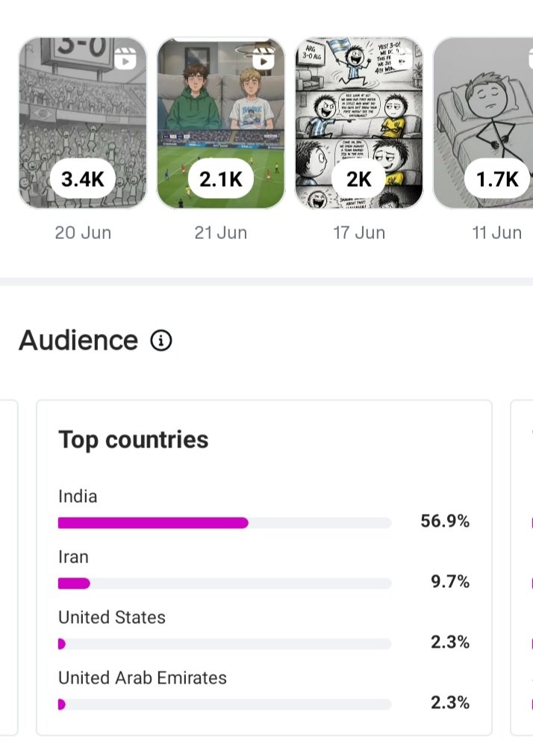Open the 20 Jun stadium reel thumbnail
This screenshot has height=756, width=533.
83,123
